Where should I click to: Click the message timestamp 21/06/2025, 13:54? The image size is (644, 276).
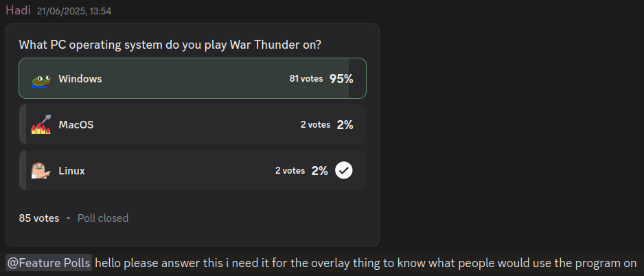click(x=74, y=12)
